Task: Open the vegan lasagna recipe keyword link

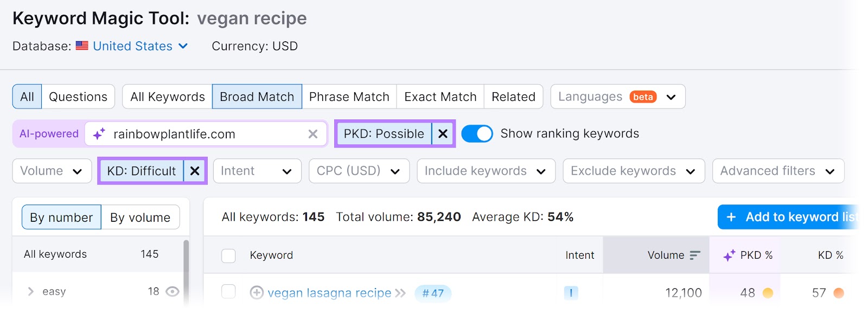Action: click(x=329, y=293)
